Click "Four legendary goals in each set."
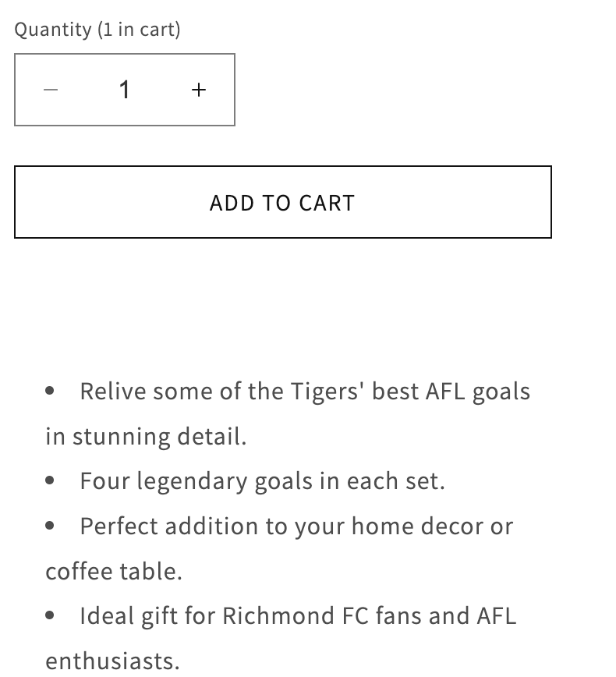Viewport: 616px width, 677px height. click(262, 480)
